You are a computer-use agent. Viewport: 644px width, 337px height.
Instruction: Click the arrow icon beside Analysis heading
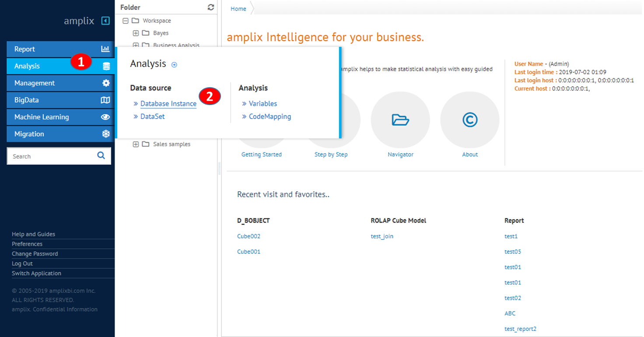click(x=174, y=65)
